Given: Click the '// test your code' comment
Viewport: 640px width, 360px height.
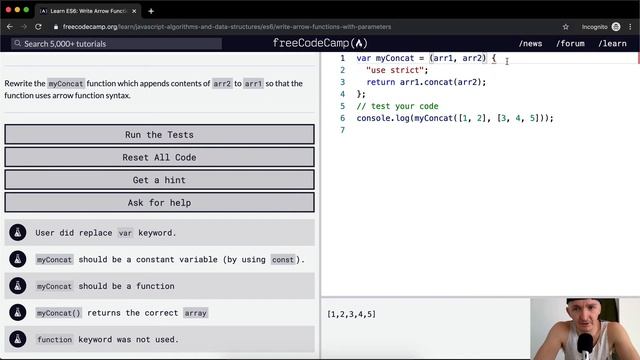Looking at the screenshot, I should pos(398,106).
